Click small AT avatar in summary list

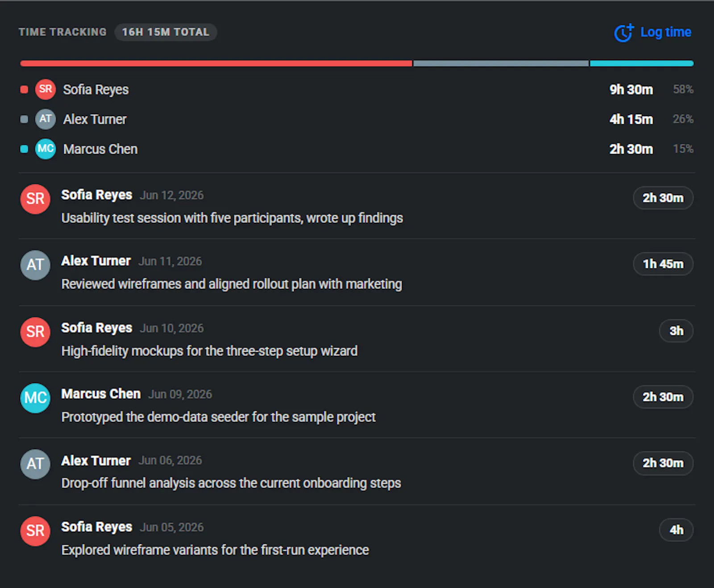click(x=46, y=119)
